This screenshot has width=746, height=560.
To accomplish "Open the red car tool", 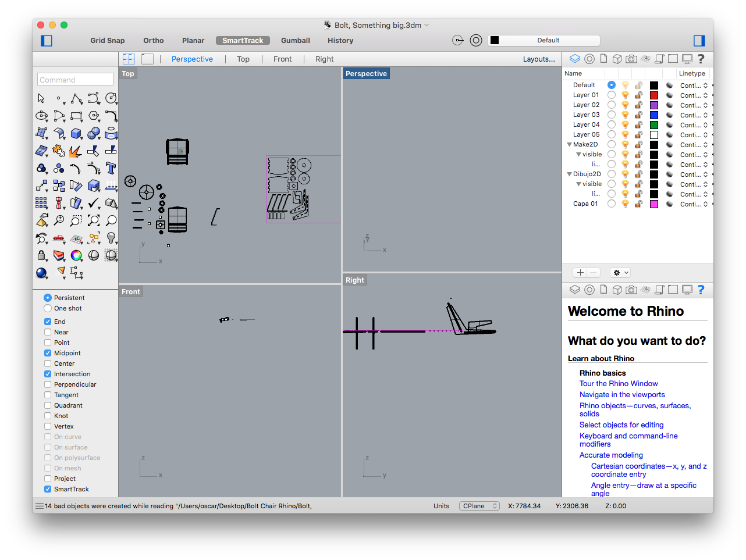I will 59,238.
